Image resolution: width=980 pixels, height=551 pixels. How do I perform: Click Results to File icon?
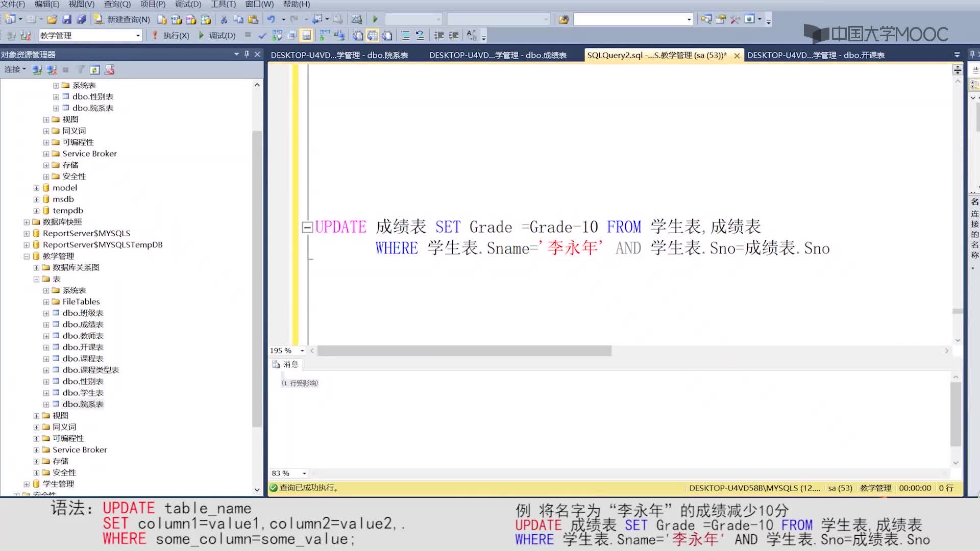pyautogui.click(x=387, y=35)
